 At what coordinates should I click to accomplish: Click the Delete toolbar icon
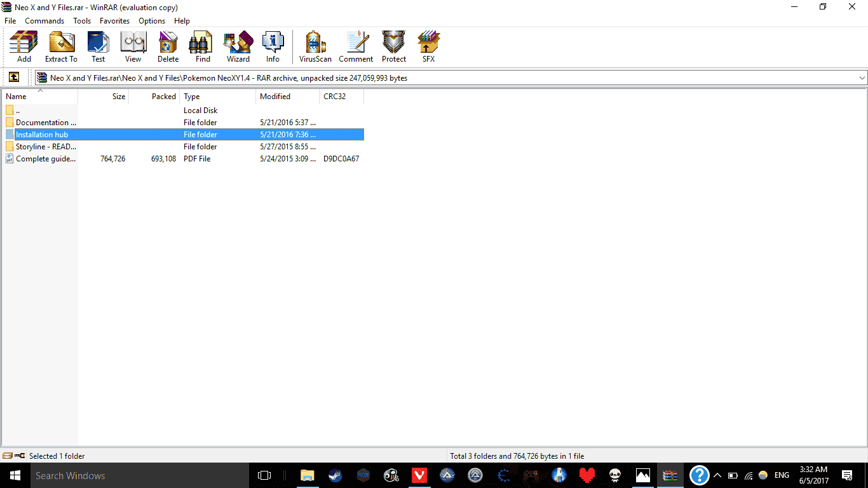click(168, 46)
